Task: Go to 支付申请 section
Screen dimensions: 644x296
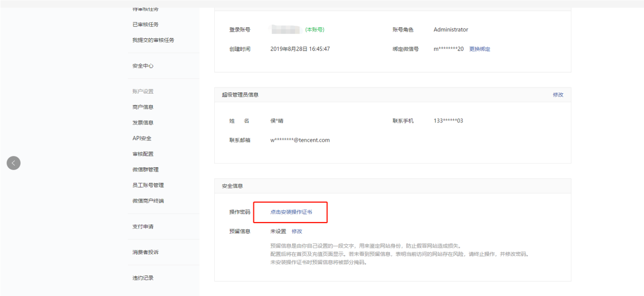Action: tap(143, 227)
